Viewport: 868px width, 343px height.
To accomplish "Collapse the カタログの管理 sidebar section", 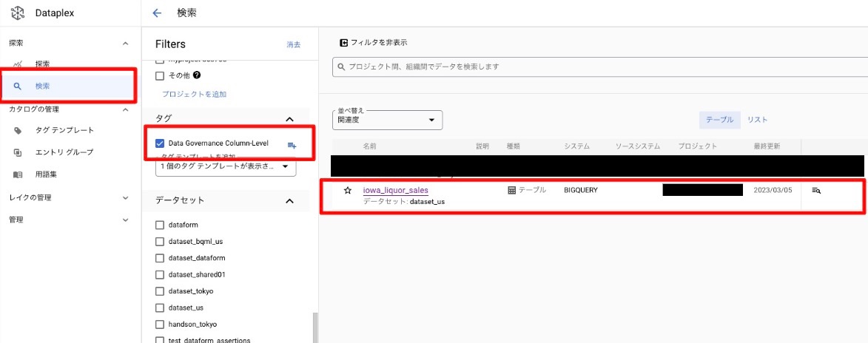I will coord(125,109).
